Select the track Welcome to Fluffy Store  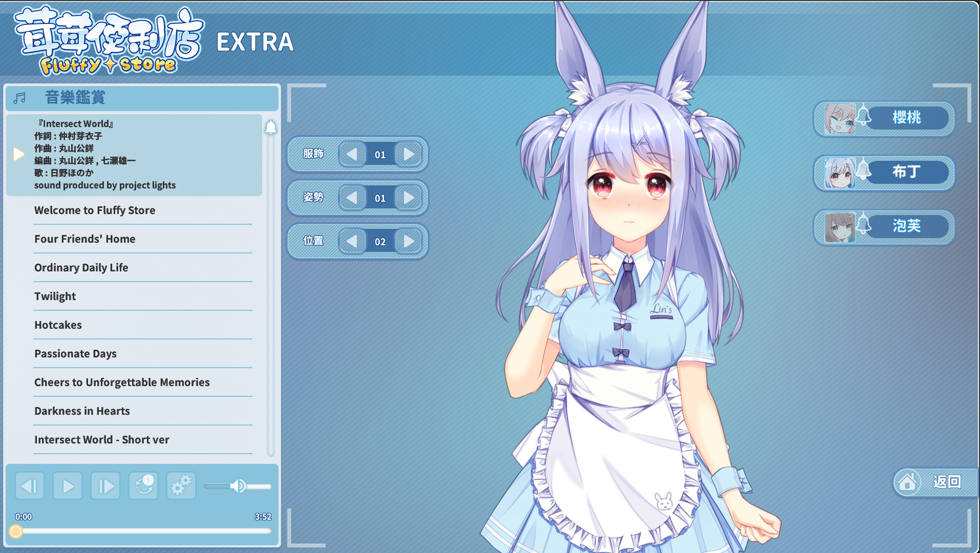(x=95, y=210)
